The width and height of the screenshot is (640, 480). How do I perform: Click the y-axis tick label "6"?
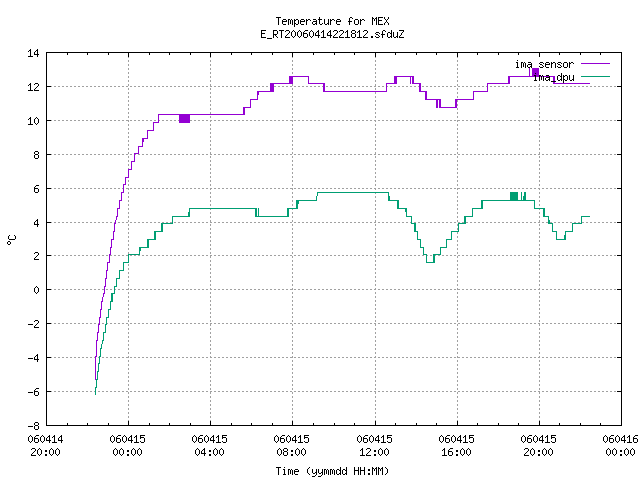point(36,189)
